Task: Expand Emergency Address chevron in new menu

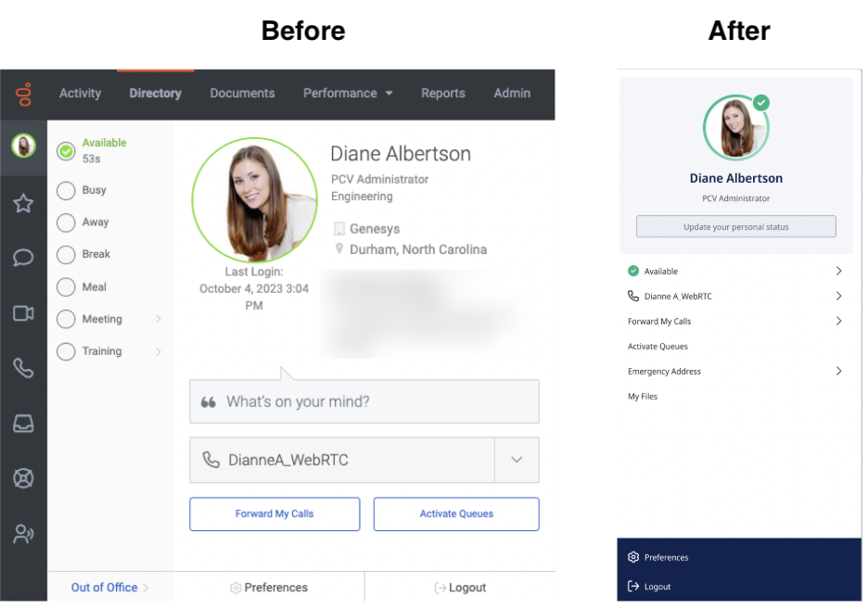Action: pyautogui.click(x=838, y=371)
